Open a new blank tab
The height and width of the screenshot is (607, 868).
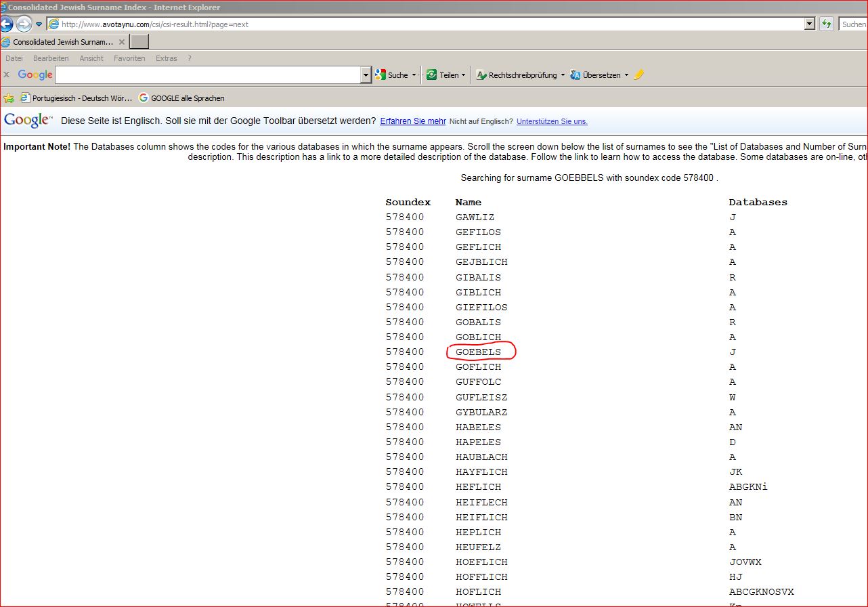pos(139,42)
